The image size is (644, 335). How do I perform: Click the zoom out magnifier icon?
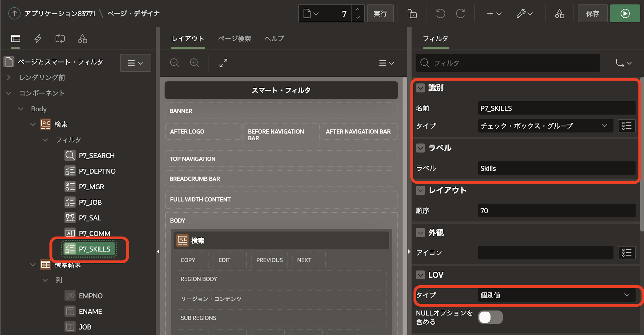(x=175, y=63)
